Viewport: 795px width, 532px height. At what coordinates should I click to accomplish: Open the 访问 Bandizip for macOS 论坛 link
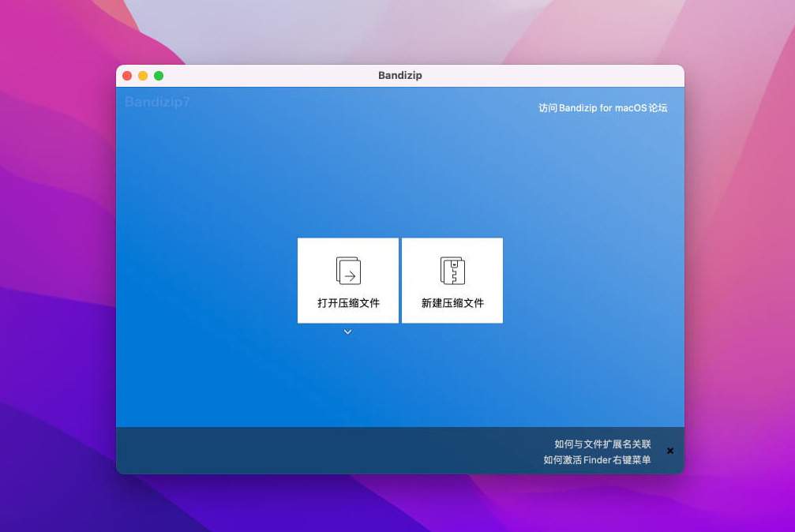(x=602, y=108)
